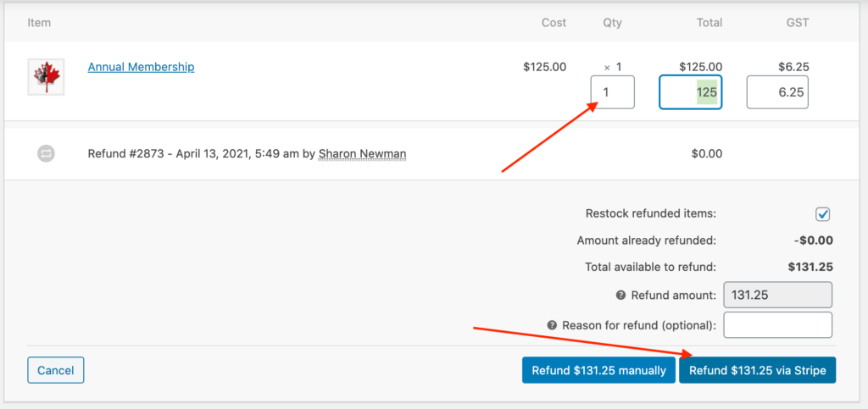
Task: Click the help icon beside Reason for refund
Action: point(551,325)
